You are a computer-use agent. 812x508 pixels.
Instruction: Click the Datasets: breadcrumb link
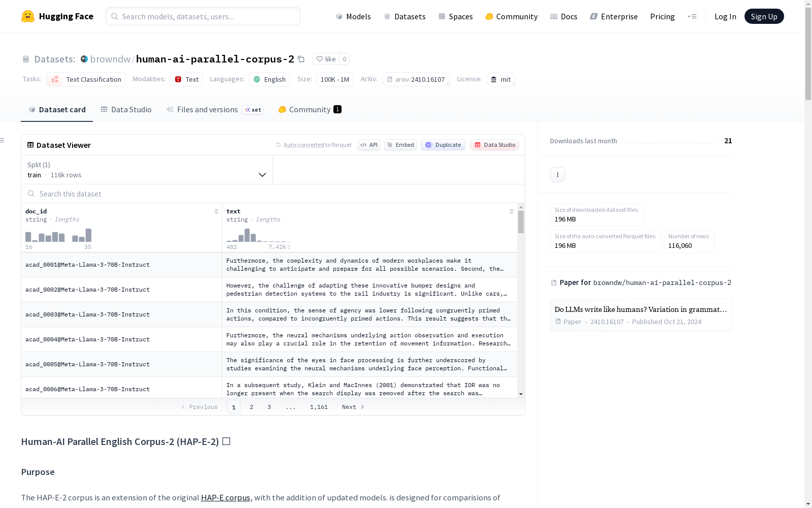(54, 59)
